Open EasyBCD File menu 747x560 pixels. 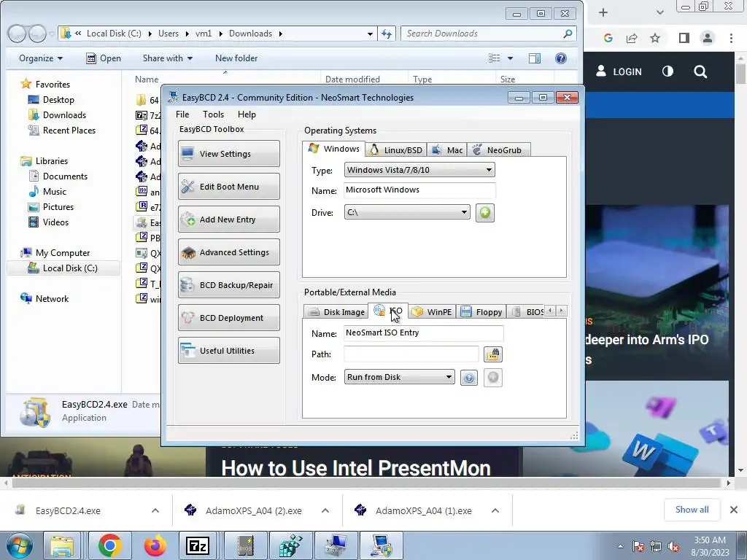(x=182, y=114)
